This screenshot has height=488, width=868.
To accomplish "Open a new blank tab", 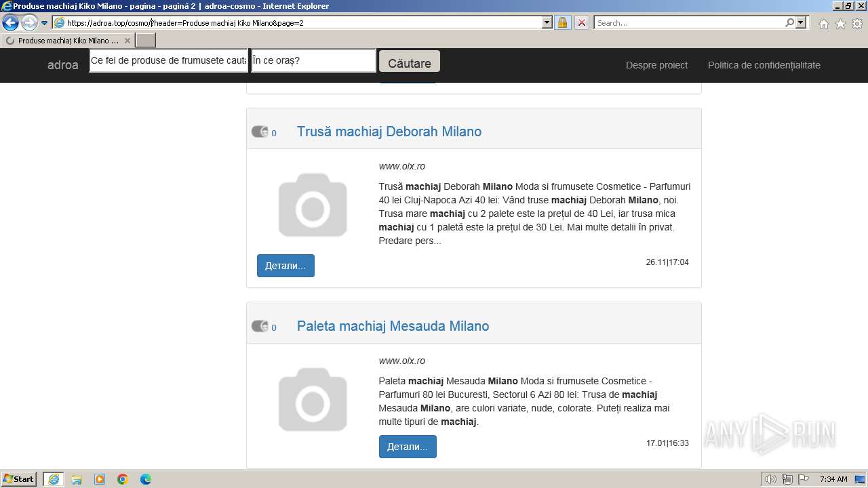I will pyautogui.click(x=146, y=41).
